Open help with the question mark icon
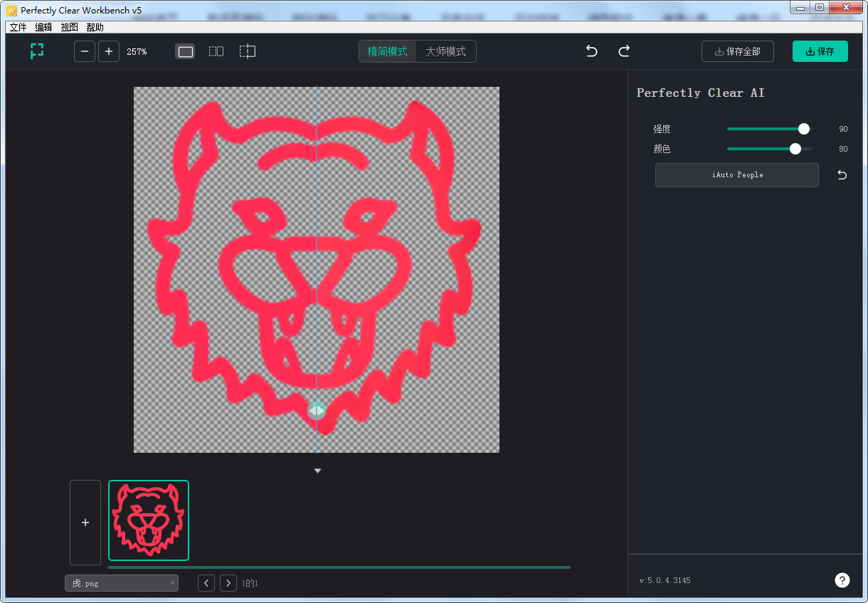Image resolution: width=868 pixels, height=603 pixels. (842, 580)
